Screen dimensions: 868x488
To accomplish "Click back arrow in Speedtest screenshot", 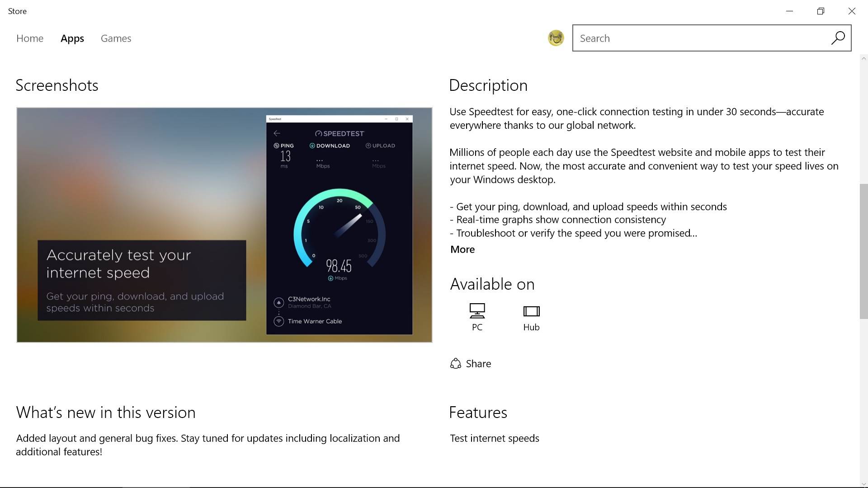I will 277,133.
